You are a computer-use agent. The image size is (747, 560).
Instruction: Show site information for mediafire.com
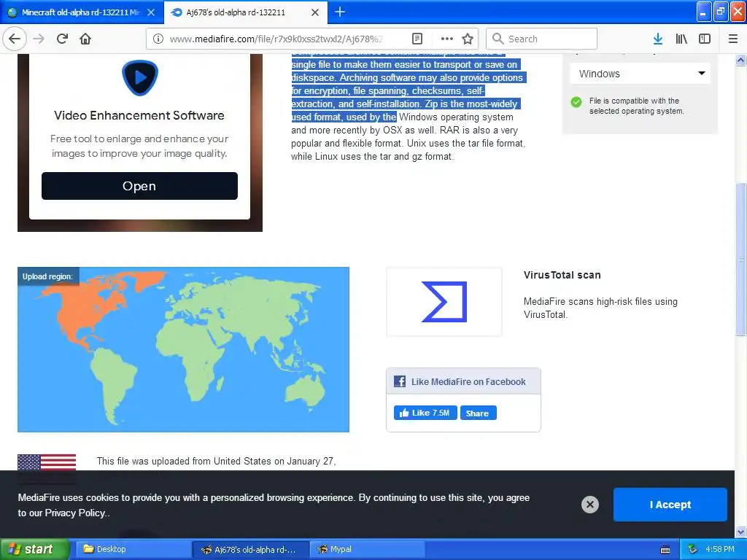click(x=158, y=39)
